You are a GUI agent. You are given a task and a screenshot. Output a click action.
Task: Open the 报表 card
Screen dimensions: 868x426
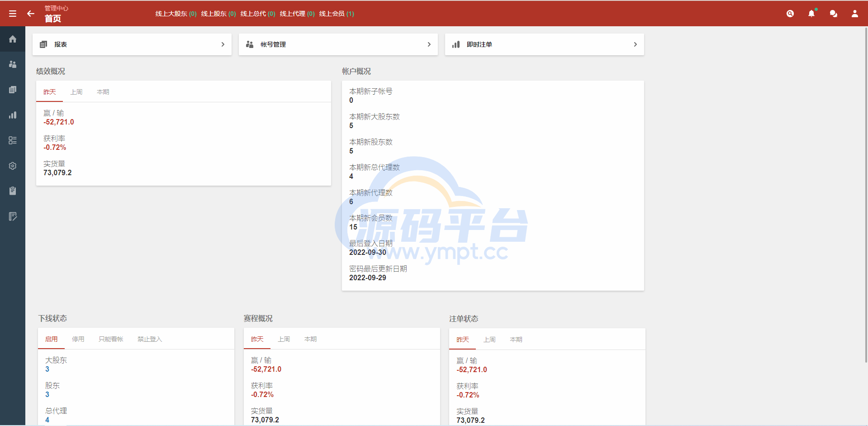tap(132, 44)
